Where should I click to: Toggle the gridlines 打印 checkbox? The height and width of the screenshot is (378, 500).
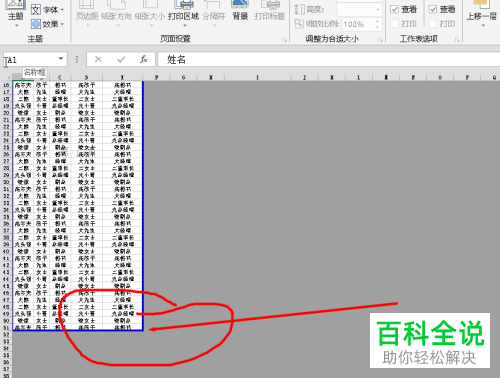click(x=394, y=23)
